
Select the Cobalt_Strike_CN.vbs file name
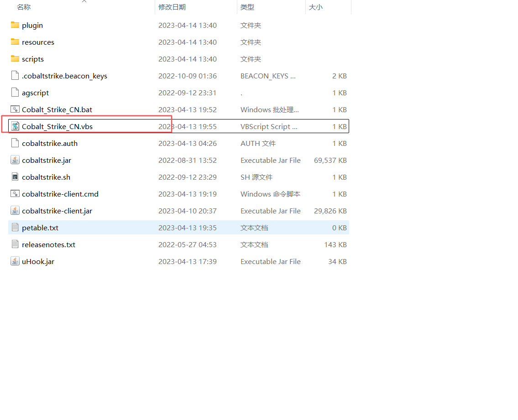tap(57, 126)
